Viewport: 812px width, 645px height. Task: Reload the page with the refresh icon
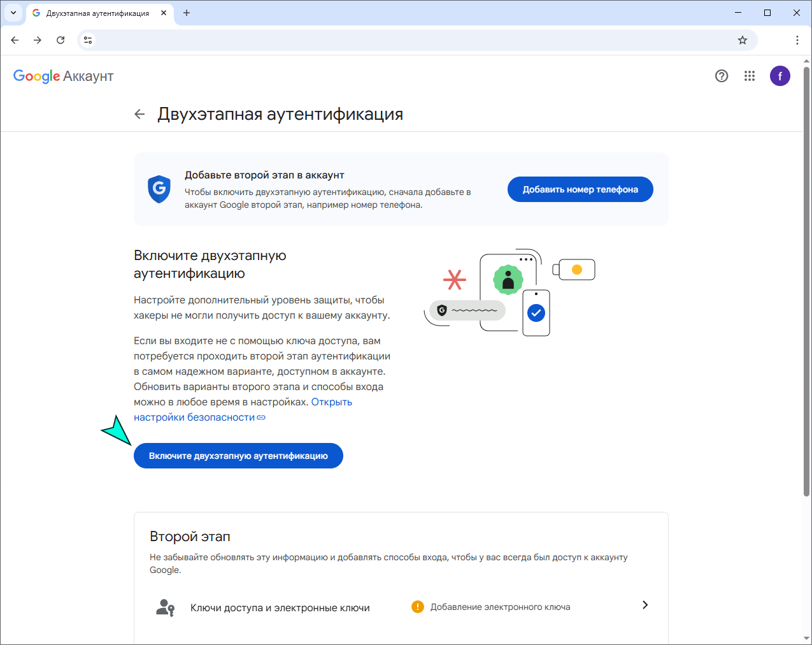point(61,40)
